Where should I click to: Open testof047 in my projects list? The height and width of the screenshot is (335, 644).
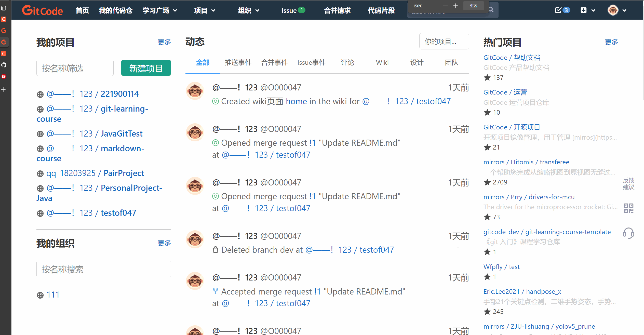pyautogui.click(x=91, y=213)
